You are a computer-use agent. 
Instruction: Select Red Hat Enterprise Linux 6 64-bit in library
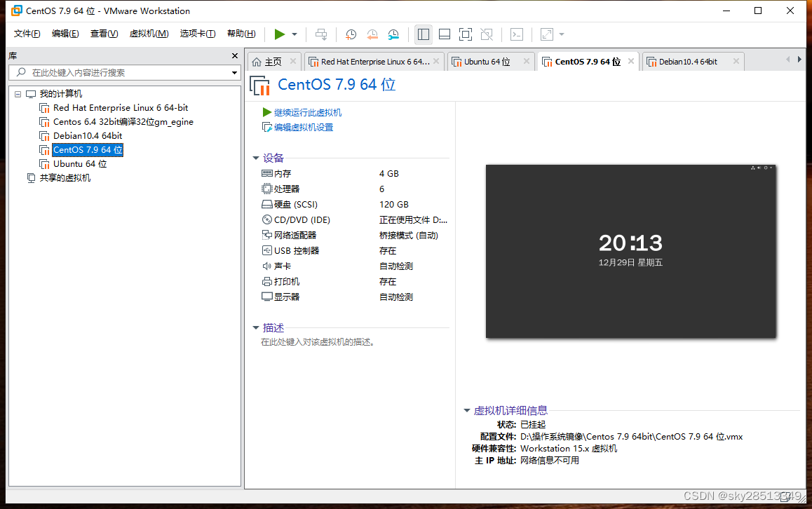click(x=121, y=108)
